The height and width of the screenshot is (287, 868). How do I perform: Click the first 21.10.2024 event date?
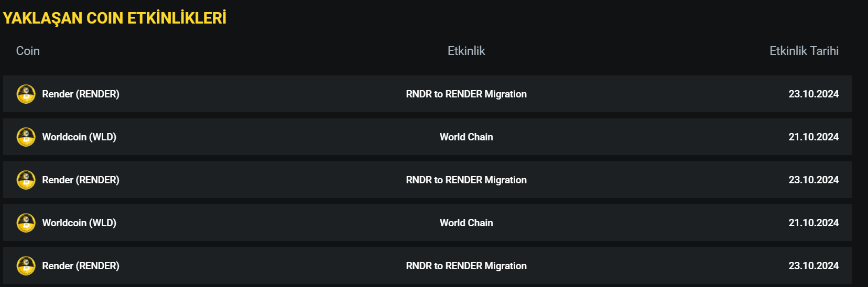pyautogui.click(x=813, y=137)
